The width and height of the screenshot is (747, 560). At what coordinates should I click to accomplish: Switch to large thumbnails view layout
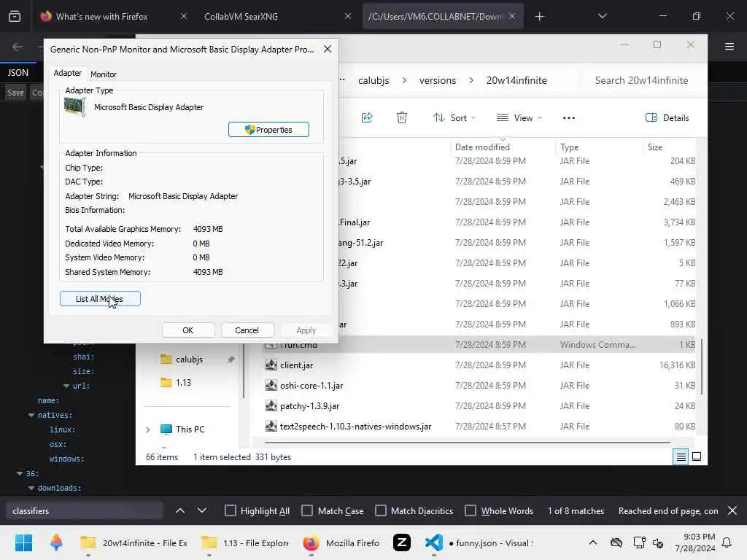click(697, 457)
